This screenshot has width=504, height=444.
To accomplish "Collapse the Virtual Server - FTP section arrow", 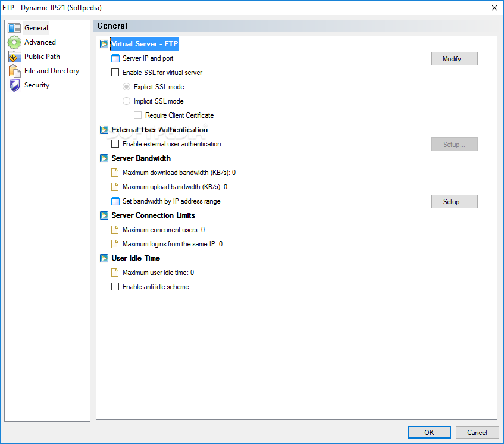I will 104,44.
